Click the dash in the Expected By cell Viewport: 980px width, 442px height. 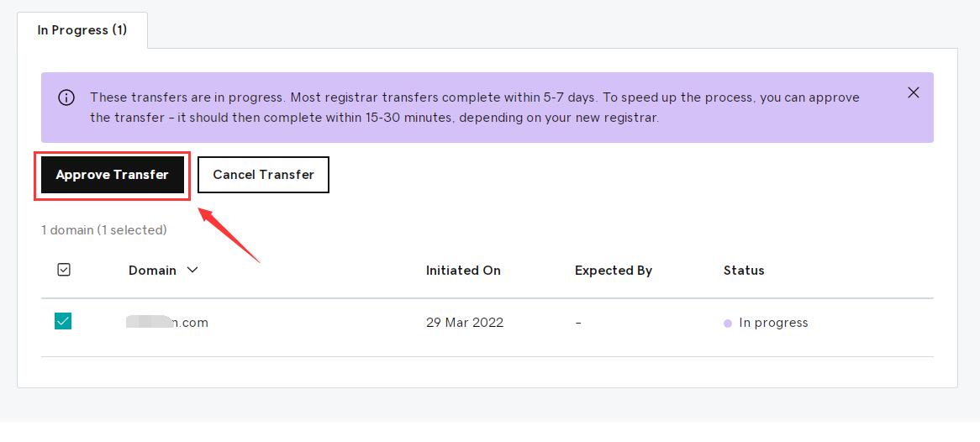[578, 323]
